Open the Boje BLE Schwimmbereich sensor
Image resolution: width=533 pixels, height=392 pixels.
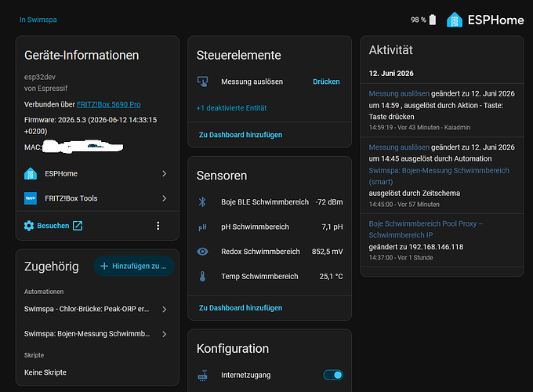tap(265, 202)
